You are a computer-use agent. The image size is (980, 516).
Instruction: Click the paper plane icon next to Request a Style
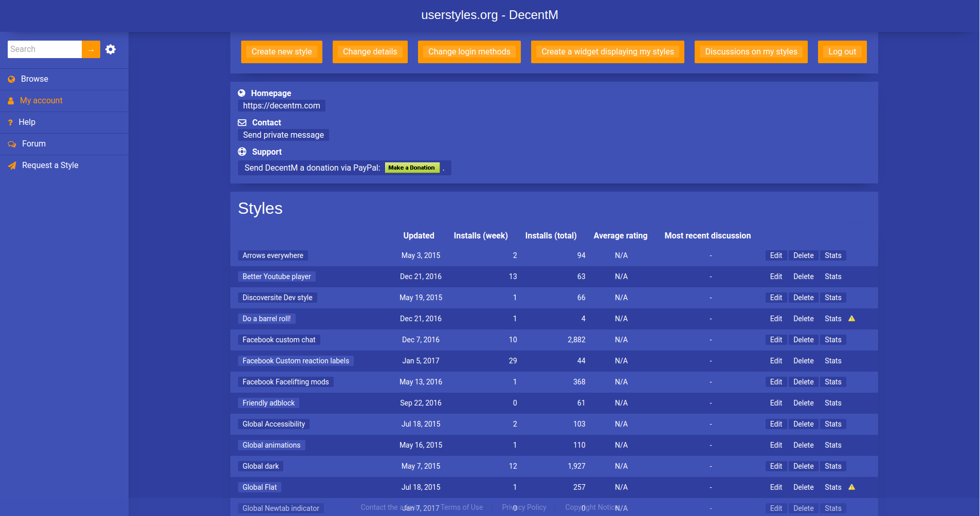click(x=11, y=165)
